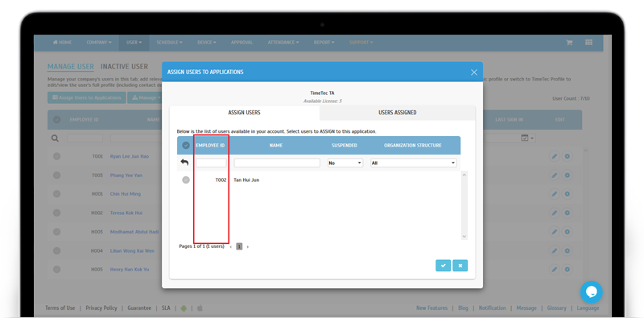Screen dimensions: 644x318
Task: Click the Employee ID filter field
Action: [x=211, y=163]
